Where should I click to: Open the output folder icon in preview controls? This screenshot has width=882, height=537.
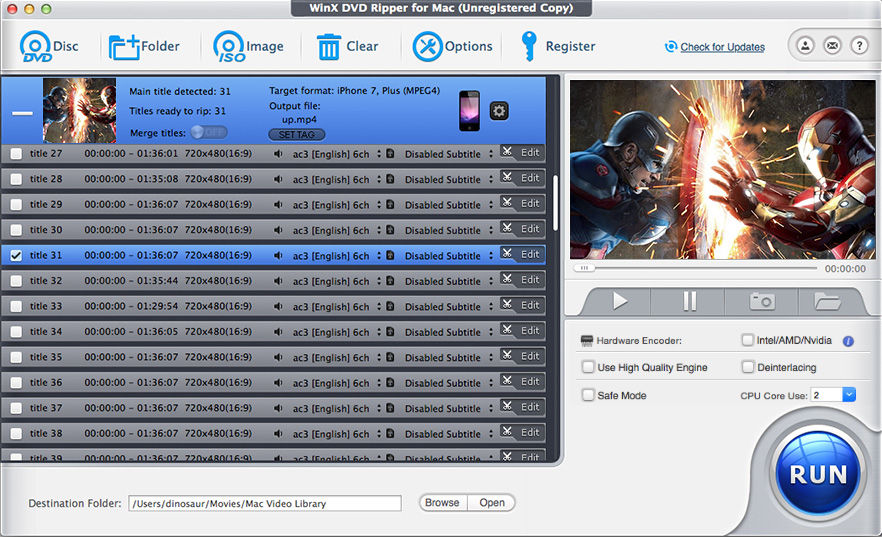(x=827, y=301)
